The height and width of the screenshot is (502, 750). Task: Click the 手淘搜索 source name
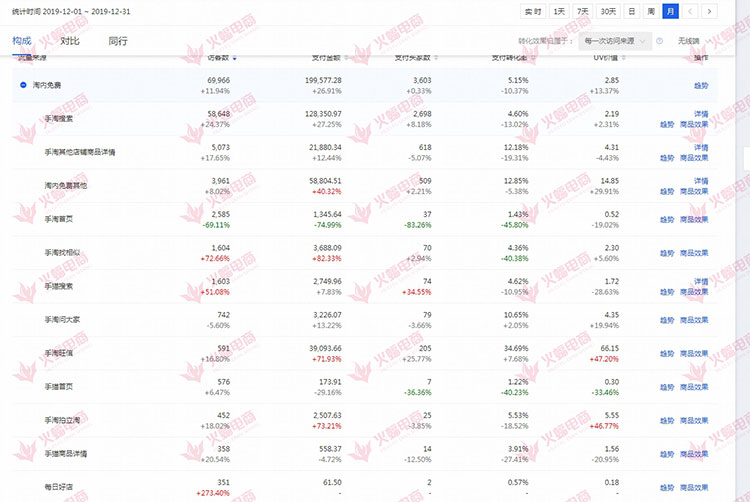(x=59, y=119)
